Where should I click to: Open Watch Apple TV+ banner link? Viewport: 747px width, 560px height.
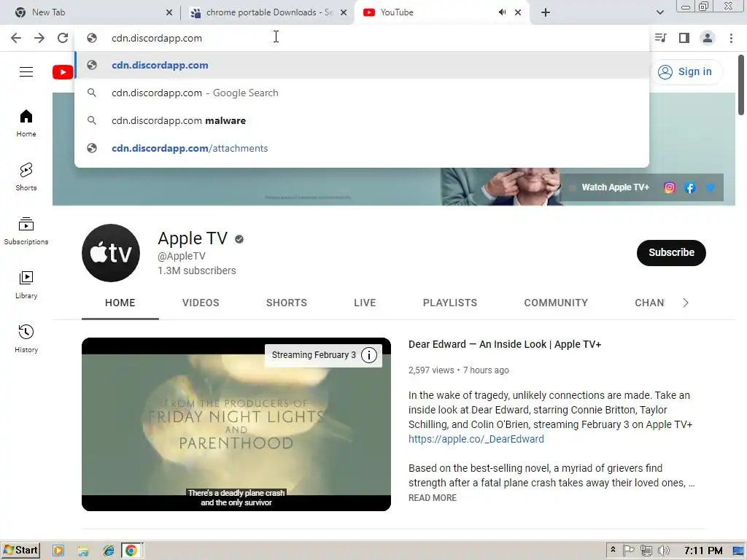[615, 187]
